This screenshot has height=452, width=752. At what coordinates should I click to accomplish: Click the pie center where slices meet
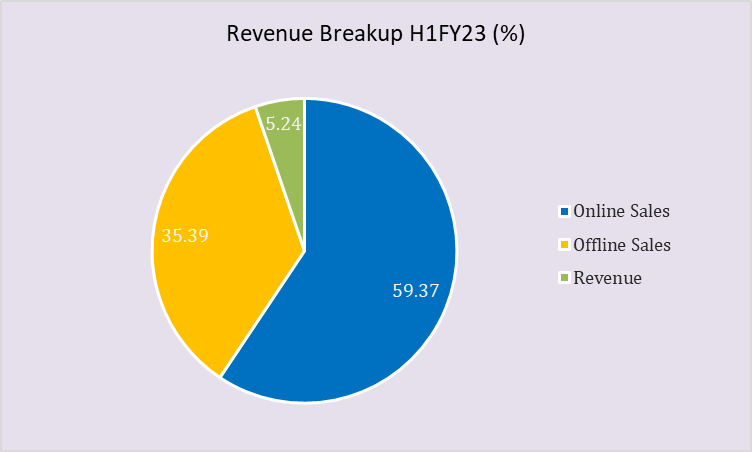point(304,250)
